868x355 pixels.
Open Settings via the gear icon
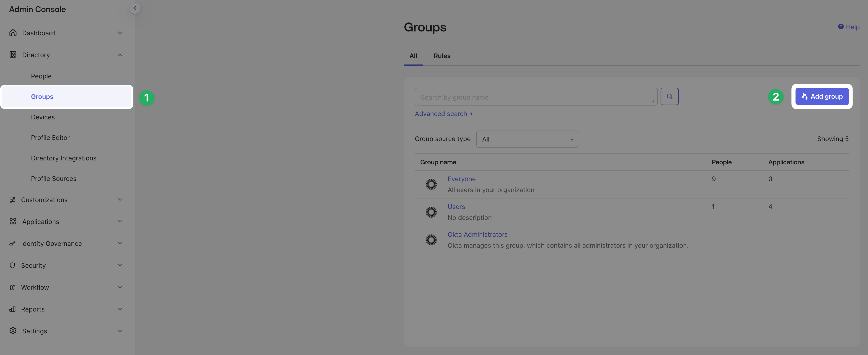tap(13, 331)
